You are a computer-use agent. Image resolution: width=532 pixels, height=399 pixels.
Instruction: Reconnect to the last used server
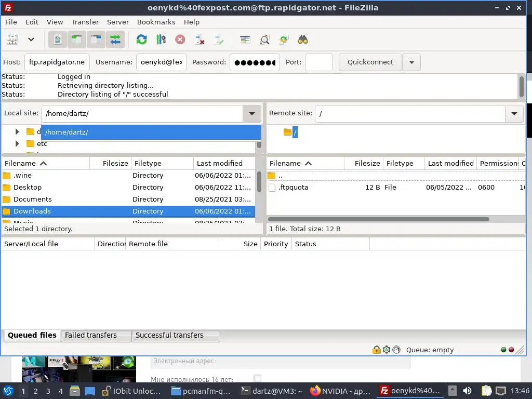coord(219,39)
